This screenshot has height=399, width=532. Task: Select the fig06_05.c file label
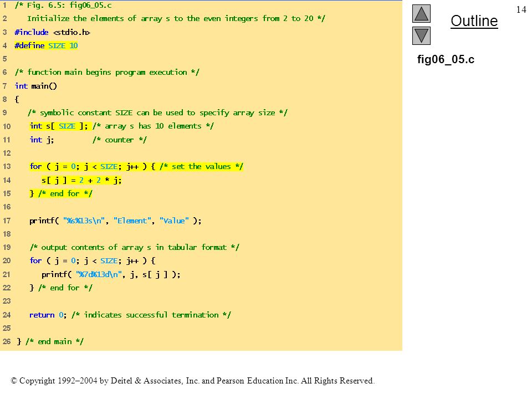[x=446, y=59]
